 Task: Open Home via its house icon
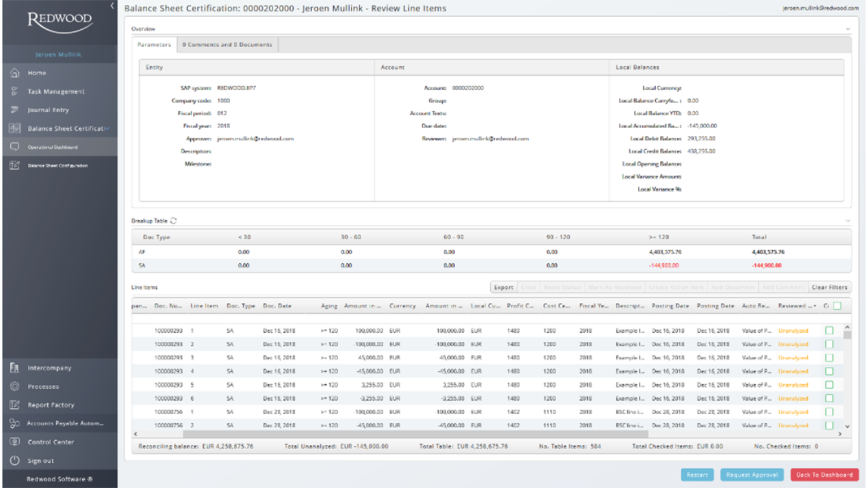tap(14, 73)
